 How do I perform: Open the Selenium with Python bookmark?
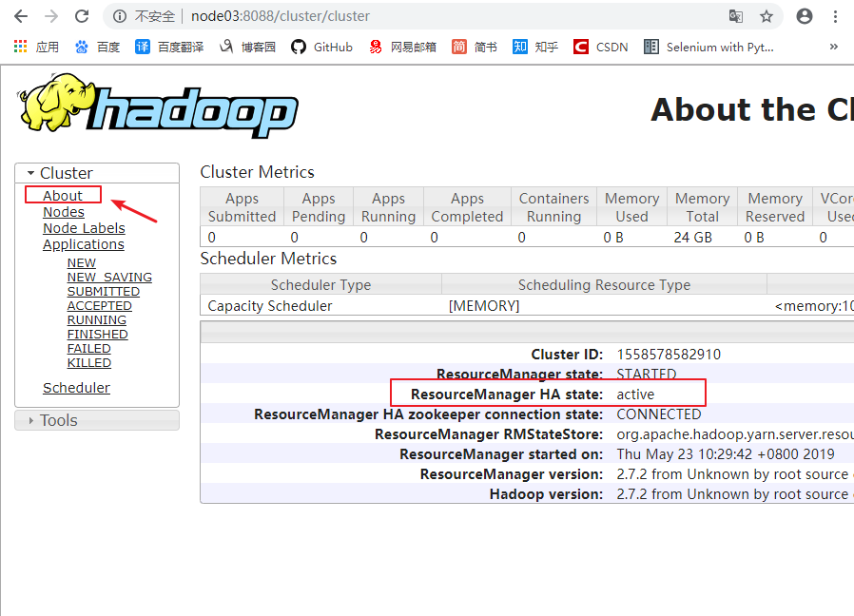pos(708,47)
